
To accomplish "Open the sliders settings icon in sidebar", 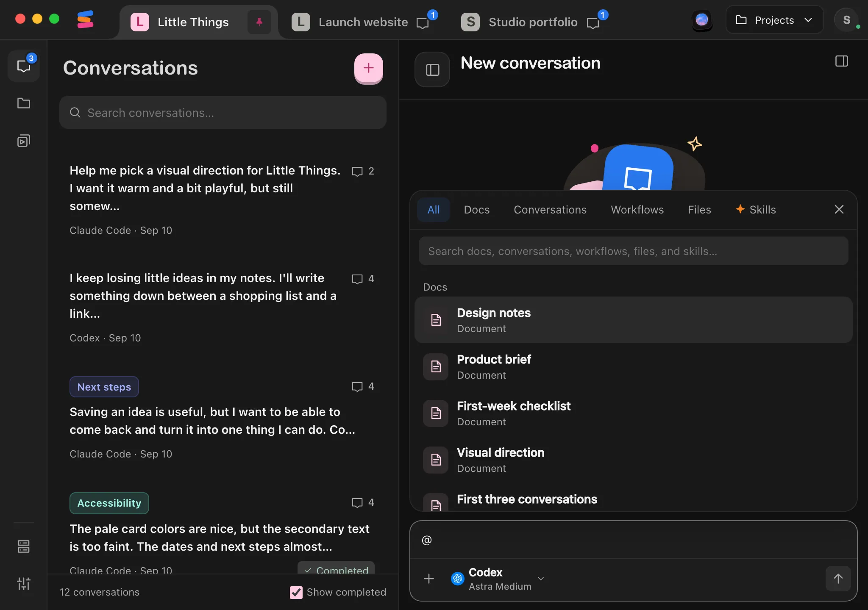I will pyautogui.click(x=24, y=584).
